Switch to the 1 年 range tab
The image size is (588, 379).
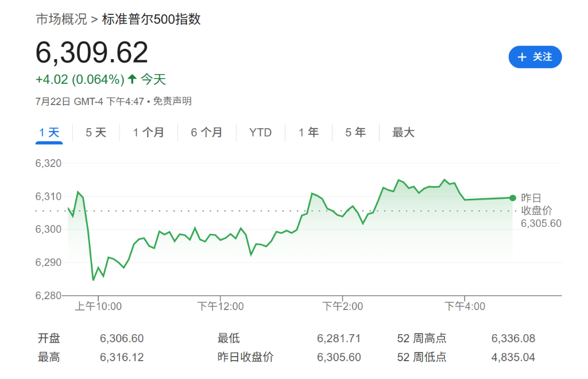tap(308, 132)
